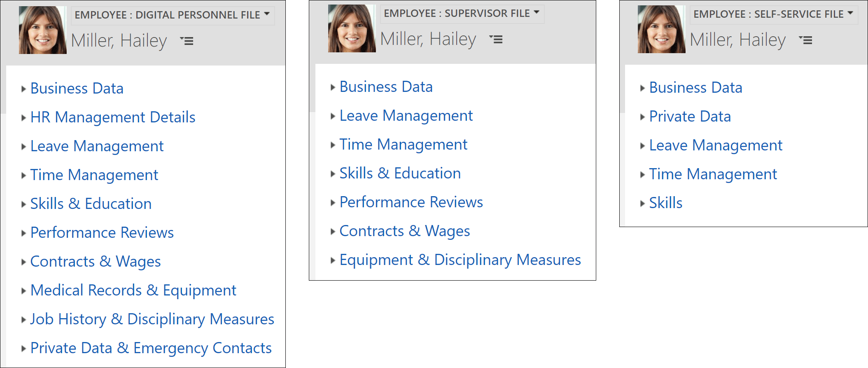The width and height of the screenshot is (868, 368).
Task: Open list menu icon in Digital Personnel File
Action: point(187,41)
